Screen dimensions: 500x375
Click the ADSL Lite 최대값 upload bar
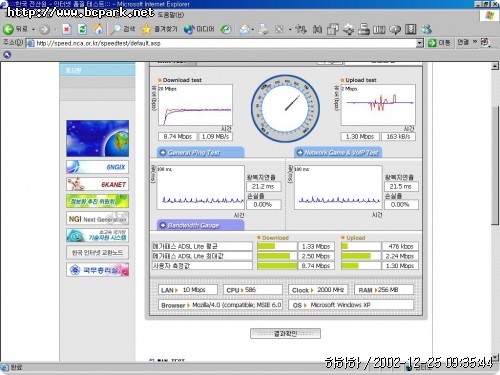[x=361, y=256]
